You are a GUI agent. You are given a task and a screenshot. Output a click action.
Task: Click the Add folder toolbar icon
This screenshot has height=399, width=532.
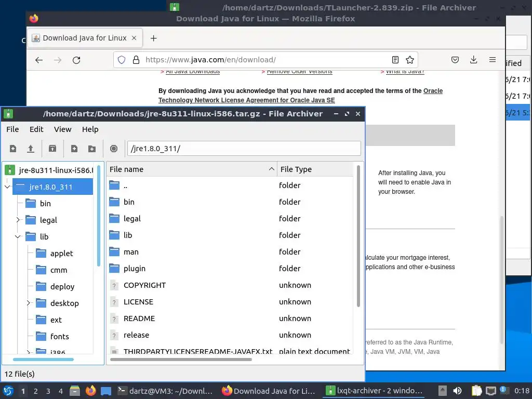tap(91, 149)
